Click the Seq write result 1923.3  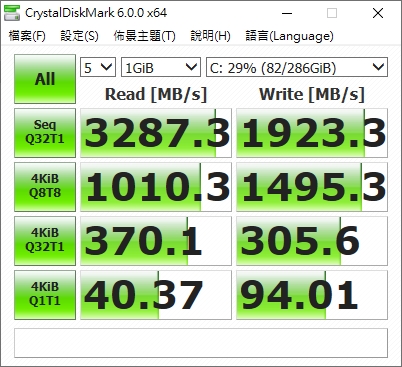coord(312,133)
